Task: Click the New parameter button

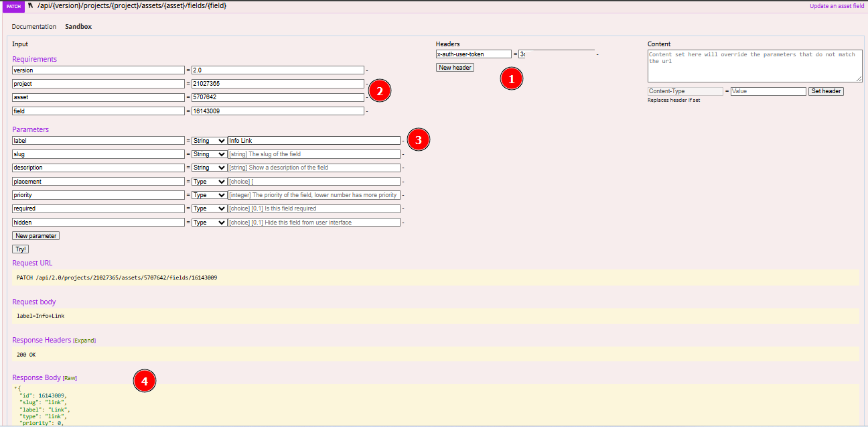Action: 36,236
